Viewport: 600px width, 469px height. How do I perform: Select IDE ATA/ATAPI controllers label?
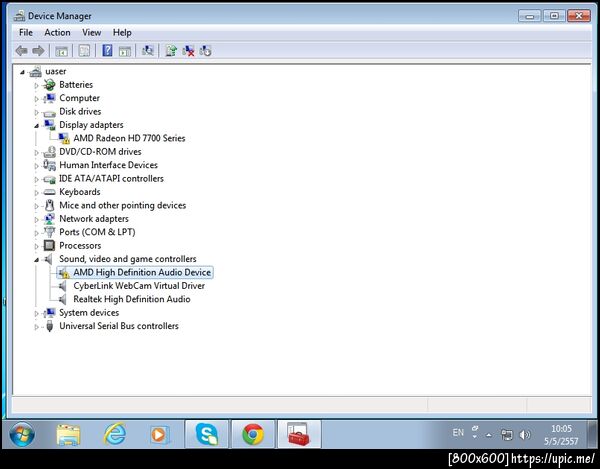click(111, 178)
